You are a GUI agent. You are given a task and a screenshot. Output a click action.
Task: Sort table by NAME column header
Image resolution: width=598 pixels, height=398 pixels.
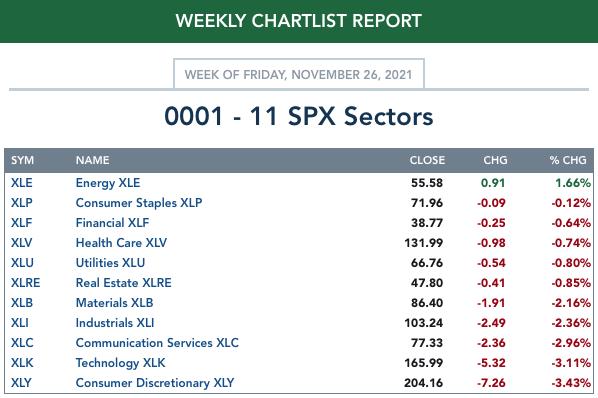click(x=93, y=160)
